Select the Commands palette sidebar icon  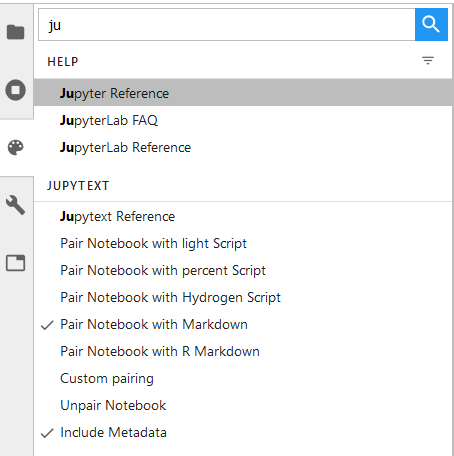pos(16,148)
